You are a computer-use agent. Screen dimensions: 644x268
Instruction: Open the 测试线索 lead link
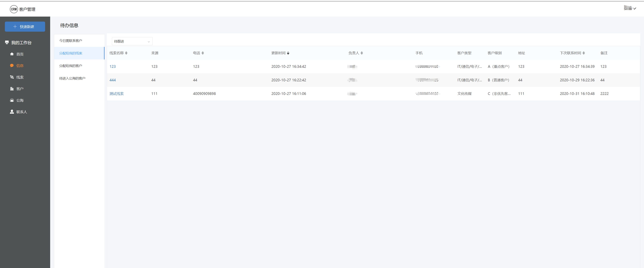116,94
